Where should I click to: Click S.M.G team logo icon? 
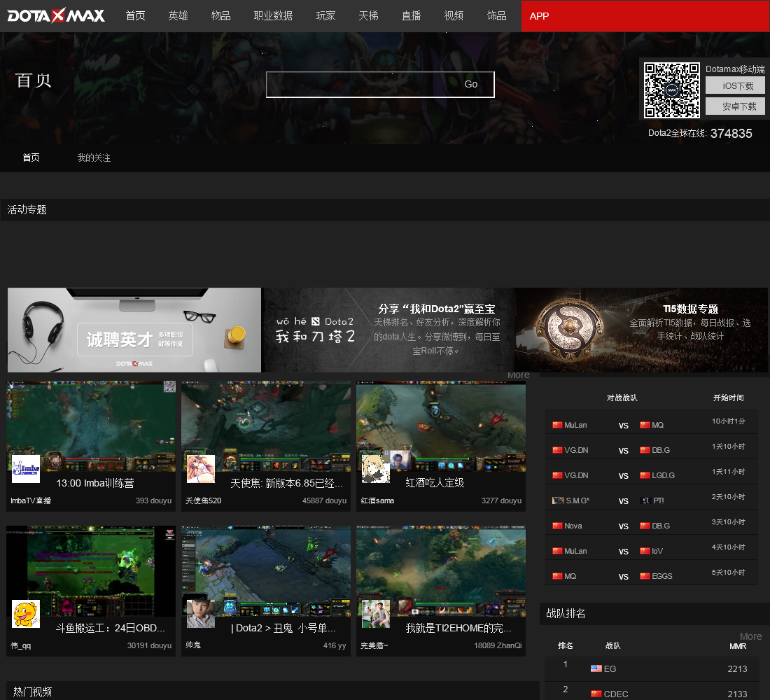[x=558, y=500]
